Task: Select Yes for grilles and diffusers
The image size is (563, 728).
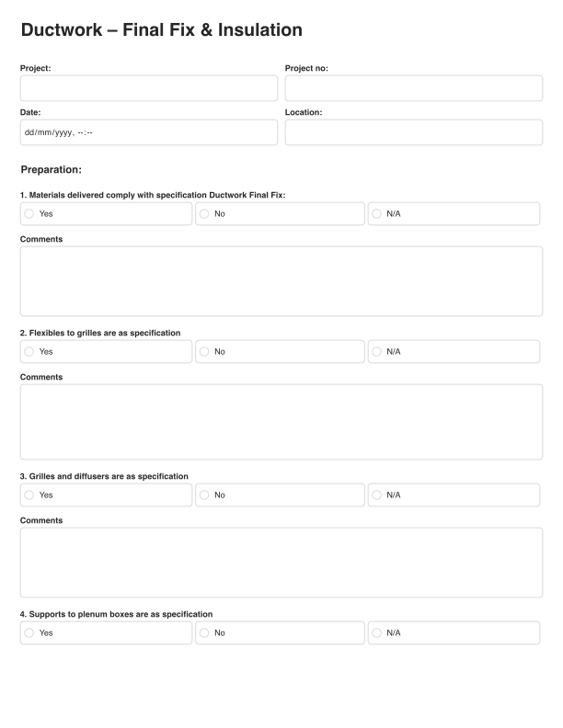Action: [x=29, y=495]
